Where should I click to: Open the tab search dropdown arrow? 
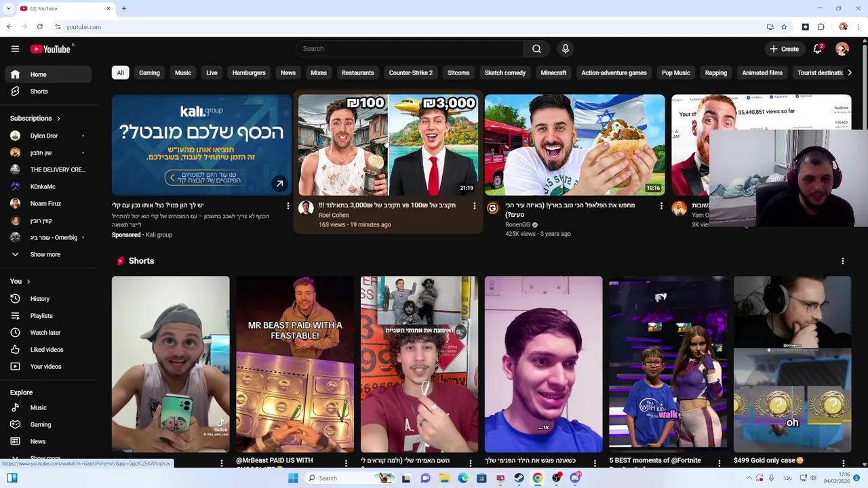[x=9, y=8]
